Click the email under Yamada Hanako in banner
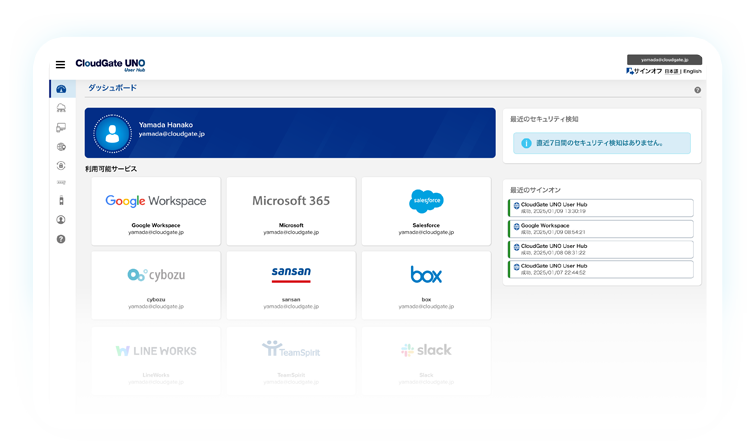This screenshot has height=447, width=750. coord(172,134)
